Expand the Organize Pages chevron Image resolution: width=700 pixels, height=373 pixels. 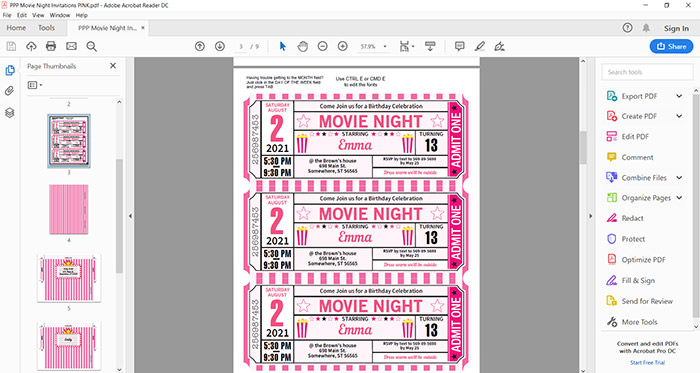[679, 198]
